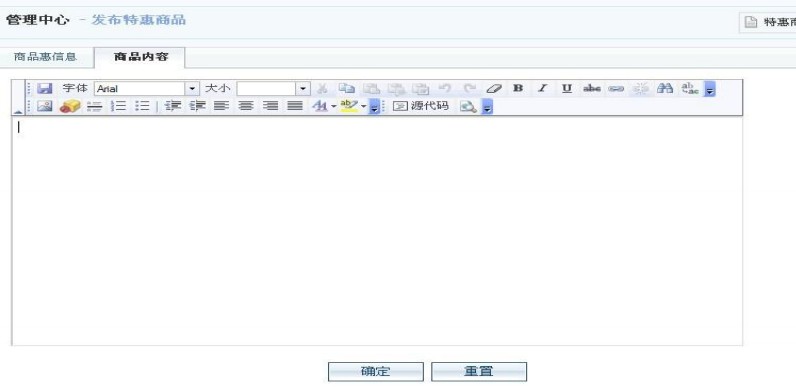Open the text color picker
This screenshot has height=390, width=796.
tap(320, 106)
